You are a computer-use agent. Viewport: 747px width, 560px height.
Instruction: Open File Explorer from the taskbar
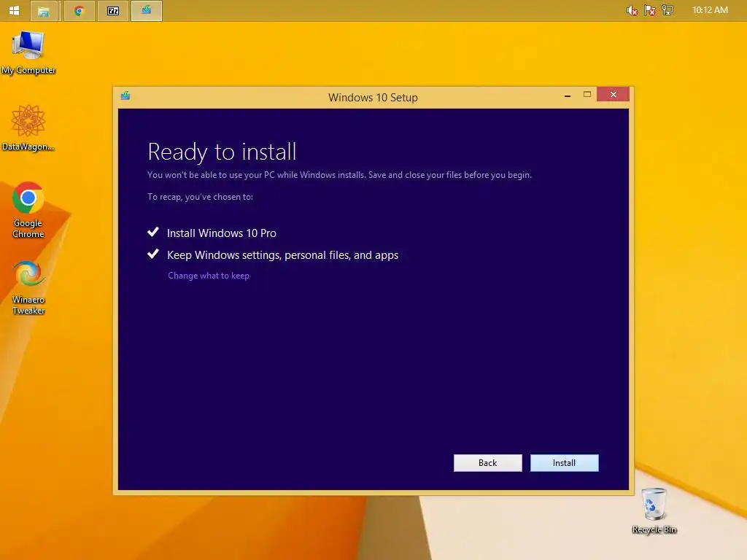(44, 11)
